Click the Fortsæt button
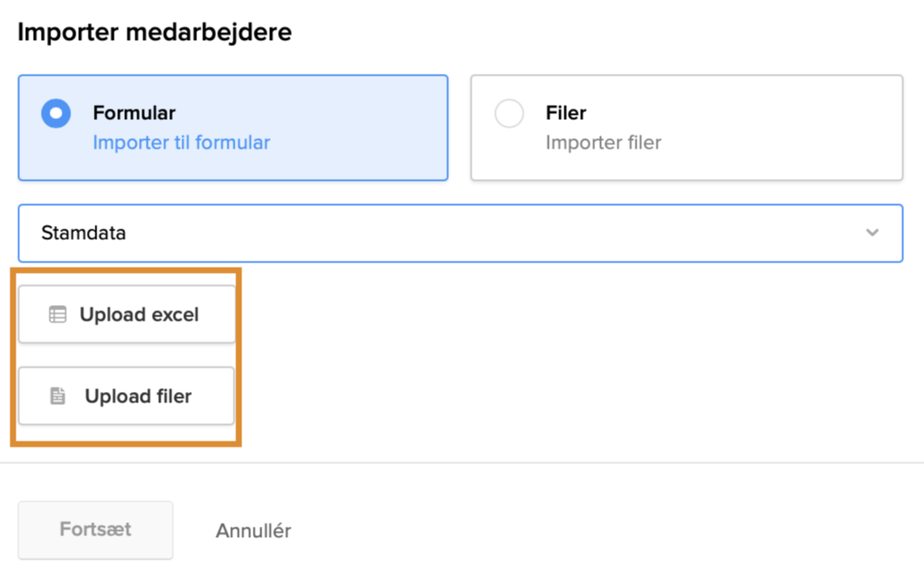The image size is (924, 584). [x=96, y=529]
